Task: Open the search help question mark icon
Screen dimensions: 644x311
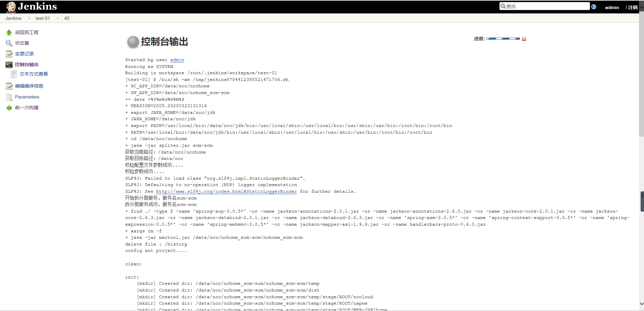Action: click(x=594, y=7)
